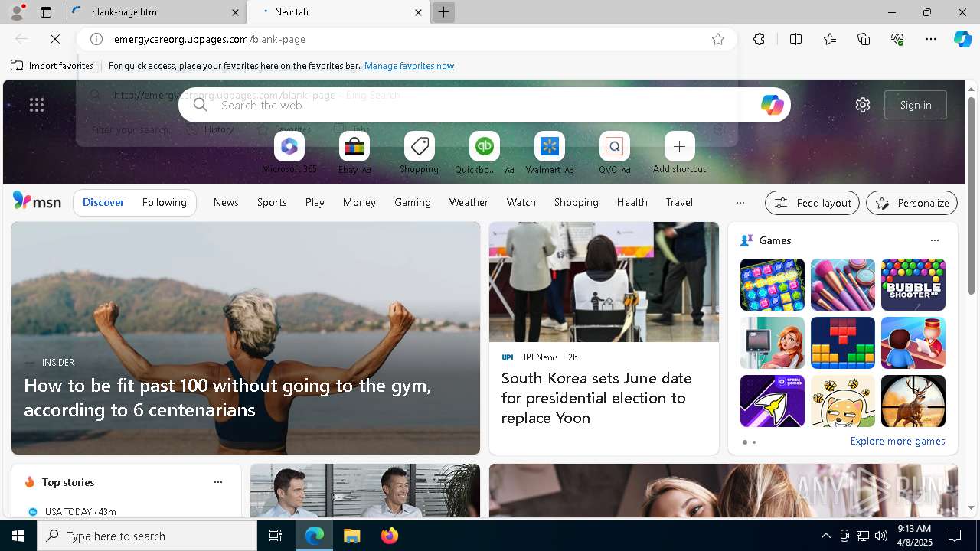This screenshot has width=980, height=551.
Task: Open Ebay ad shortcut
Action: click(354, 153)
